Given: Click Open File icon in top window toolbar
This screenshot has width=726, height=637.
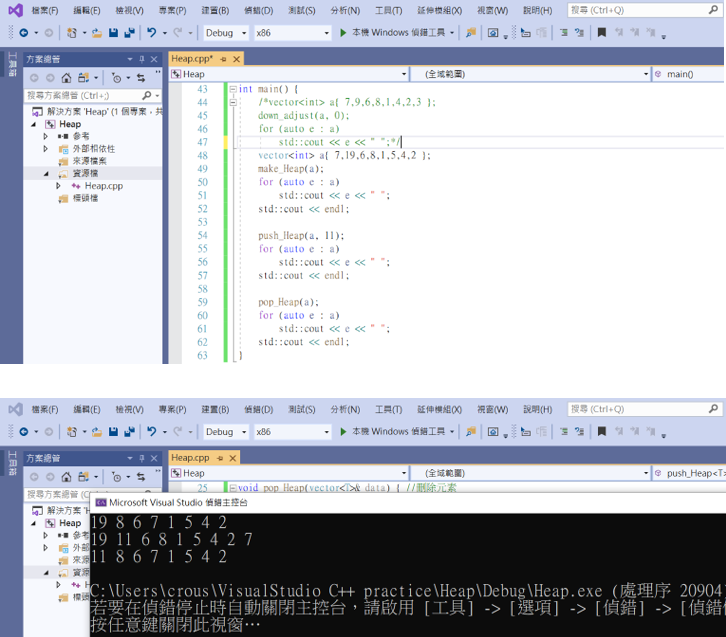Looking at the screenshot, I should coord(97,32).
